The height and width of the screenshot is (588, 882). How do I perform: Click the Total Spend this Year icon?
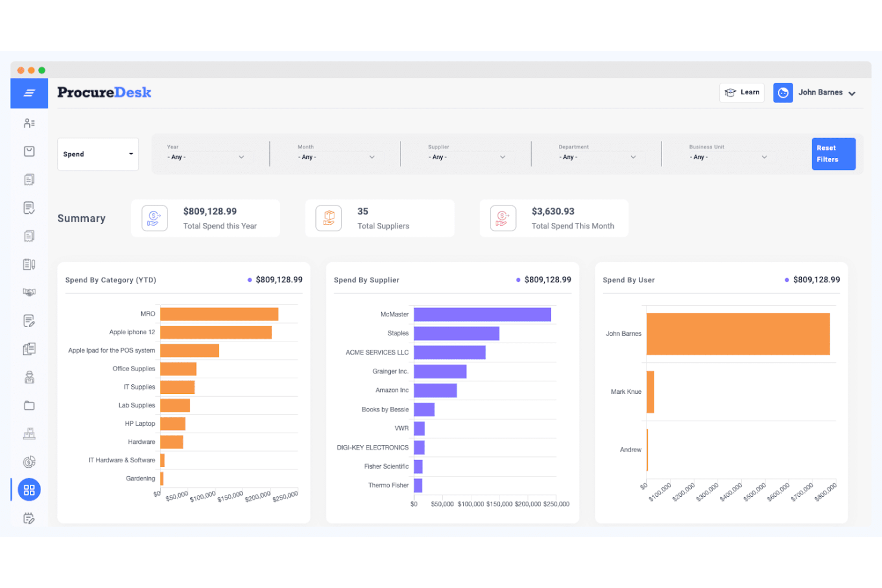(x=154, y=218)
